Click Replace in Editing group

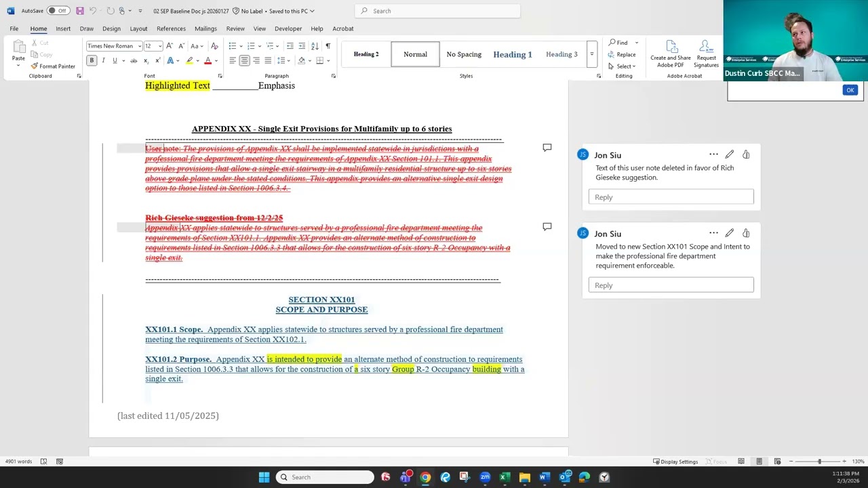[x=623, y=55]
